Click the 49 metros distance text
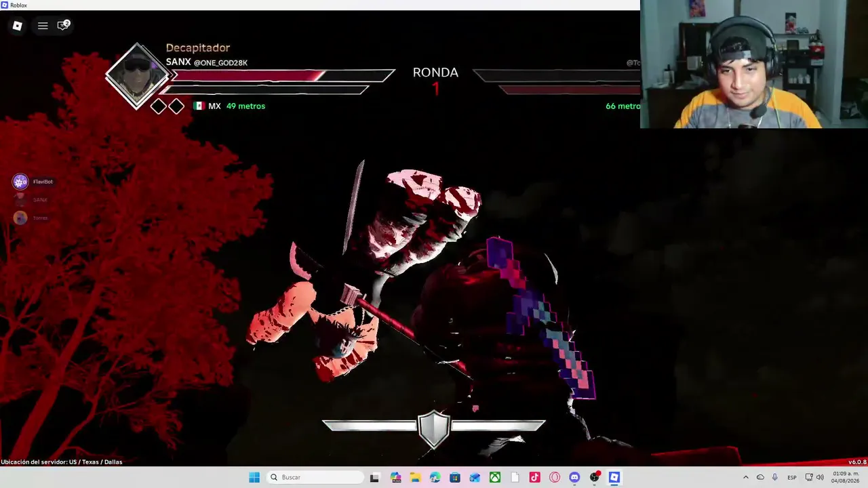Screen dimensions: 868x488 coord(245,106)
